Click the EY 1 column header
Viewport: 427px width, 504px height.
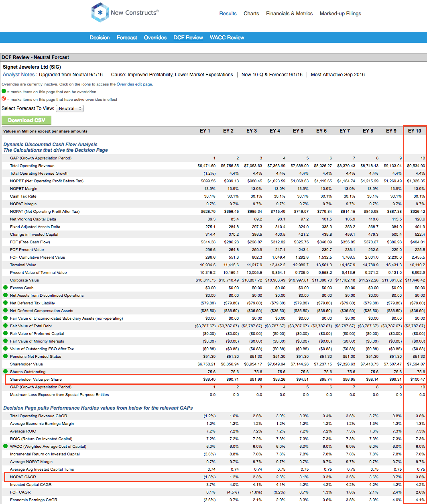pyautogui.click(x=205, y=131)
